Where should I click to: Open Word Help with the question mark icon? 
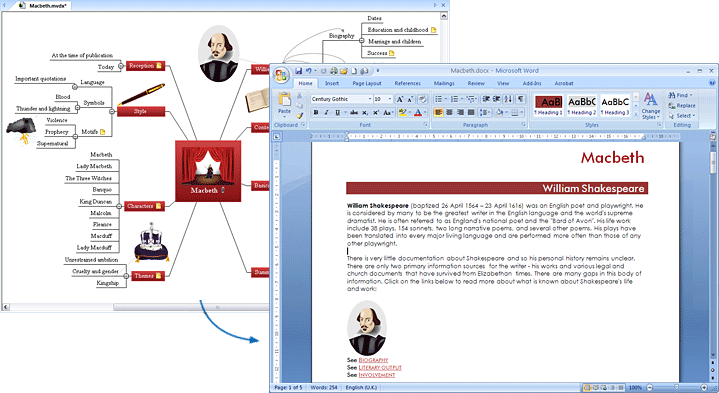[x=712, y=83]
